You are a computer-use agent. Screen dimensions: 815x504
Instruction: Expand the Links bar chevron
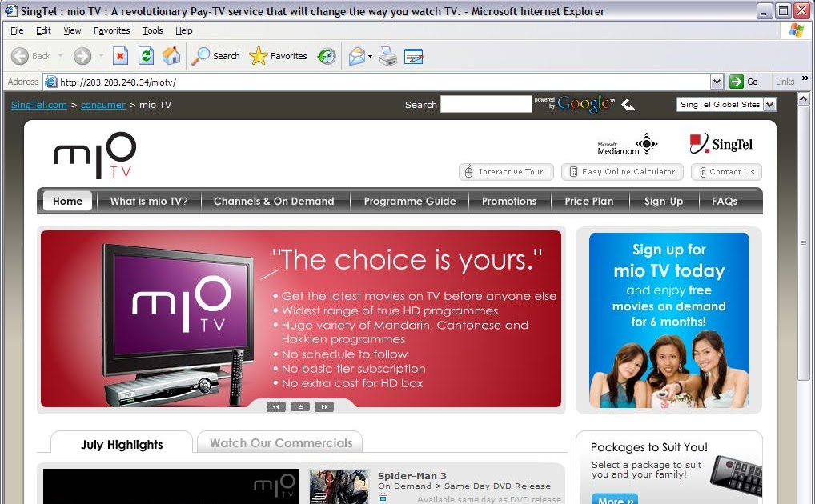803,81
